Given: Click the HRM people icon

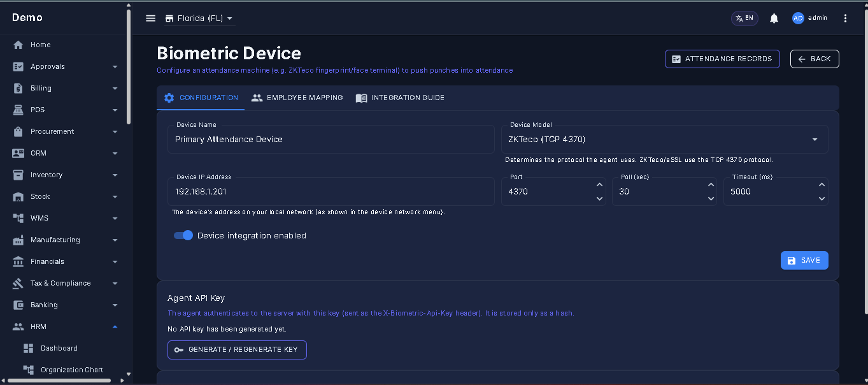Looking at the screenshot, I should 18,326.
